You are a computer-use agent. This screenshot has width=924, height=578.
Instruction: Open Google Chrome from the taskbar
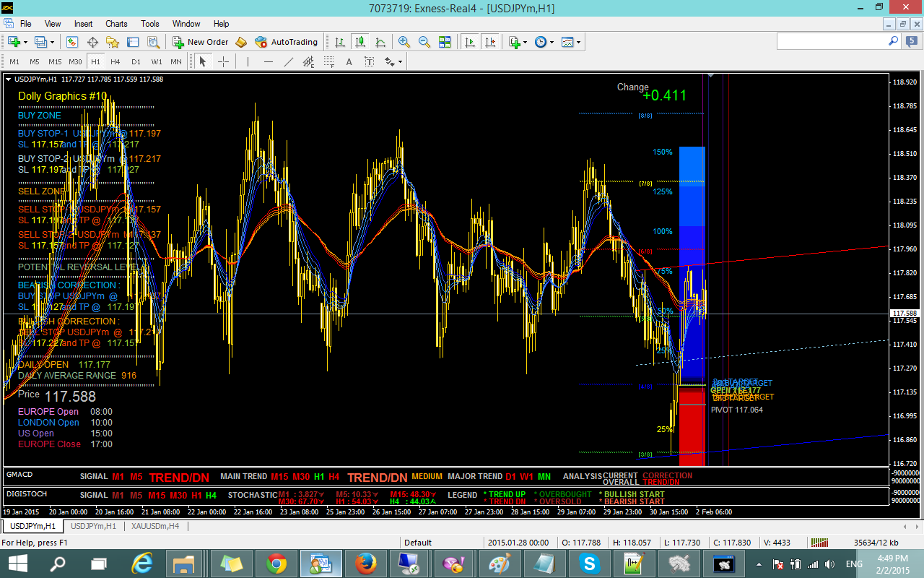276,563
